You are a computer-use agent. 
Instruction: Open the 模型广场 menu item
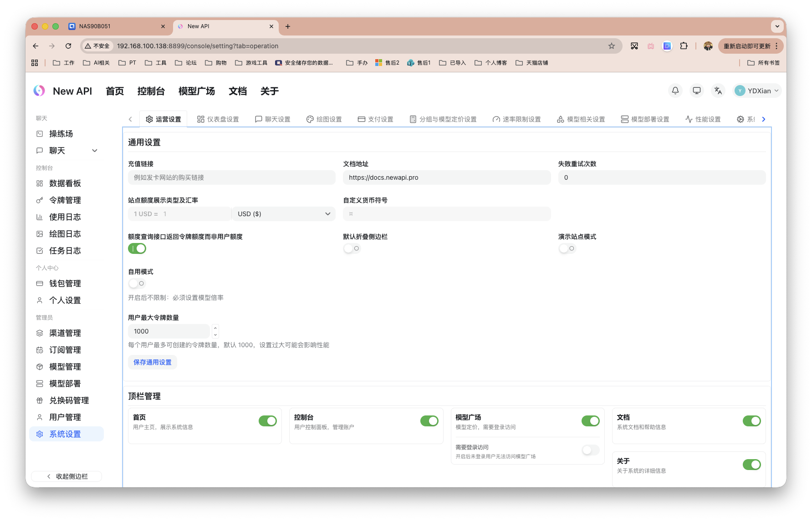[x=196, y=91]
